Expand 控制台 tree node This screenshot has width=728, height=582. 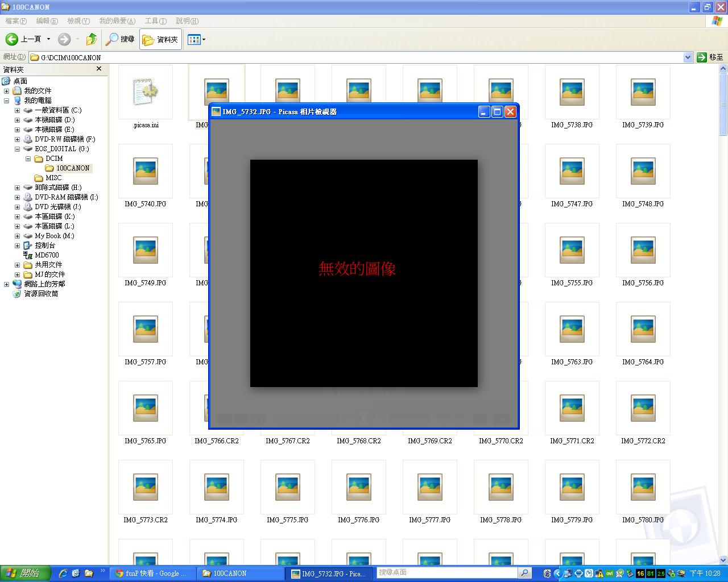pos(17,246)
